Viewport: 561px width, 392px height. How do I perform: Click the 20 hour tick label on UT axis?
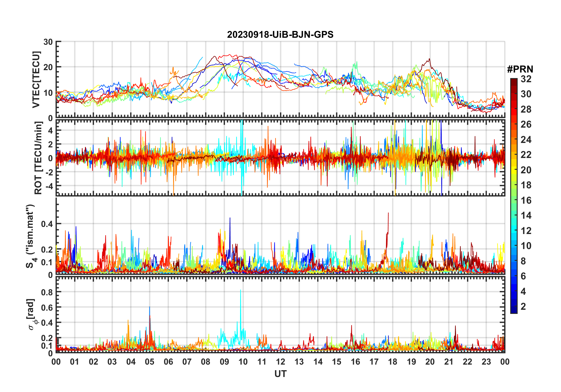point(430,362)
